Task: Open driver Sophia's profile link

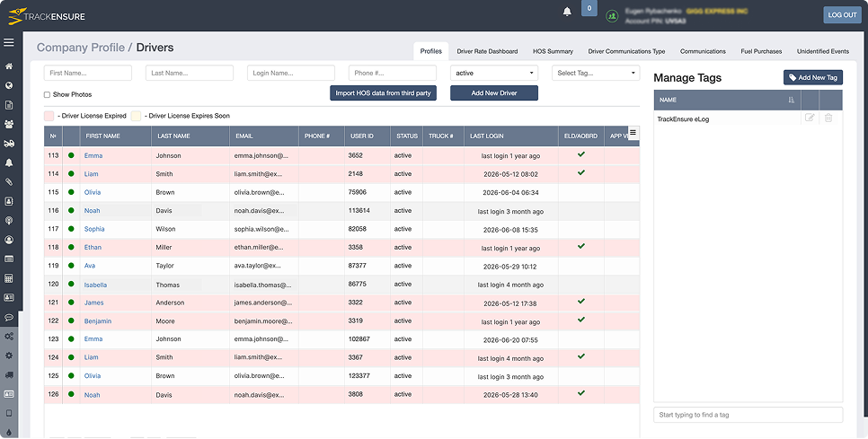Action: pyautogui.click(x=94, y=229)
